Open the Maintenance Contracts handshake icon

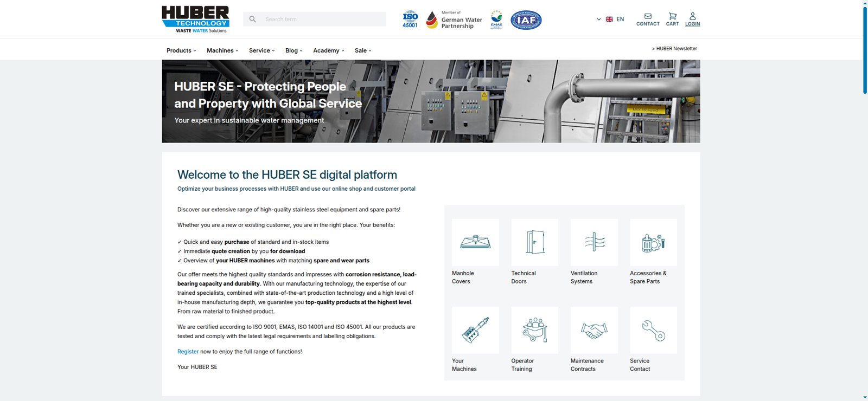tap(594, 330)
